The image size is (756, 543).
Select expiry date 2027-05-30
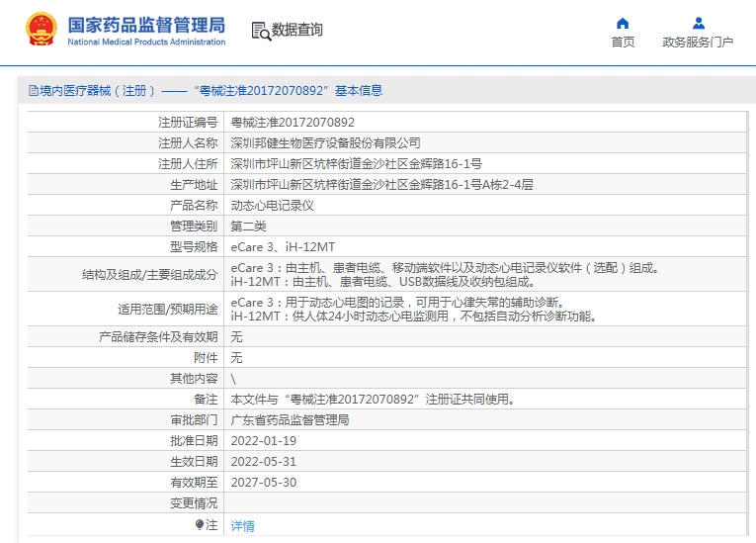263,483
